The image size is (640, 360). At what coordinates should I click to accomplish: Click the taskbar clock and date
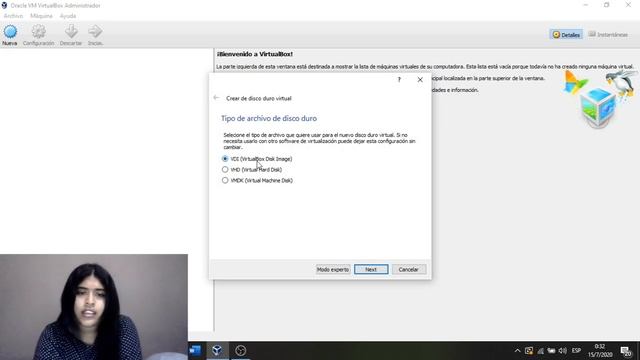[x=600, y=351]
